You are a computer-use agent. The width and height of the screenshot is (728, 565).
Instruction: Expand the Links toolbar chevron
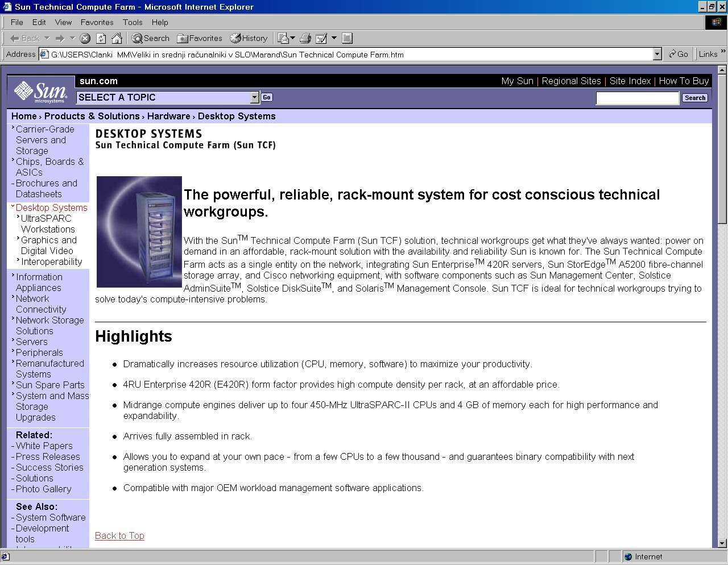pyautogui.click(x=723, y=52)
